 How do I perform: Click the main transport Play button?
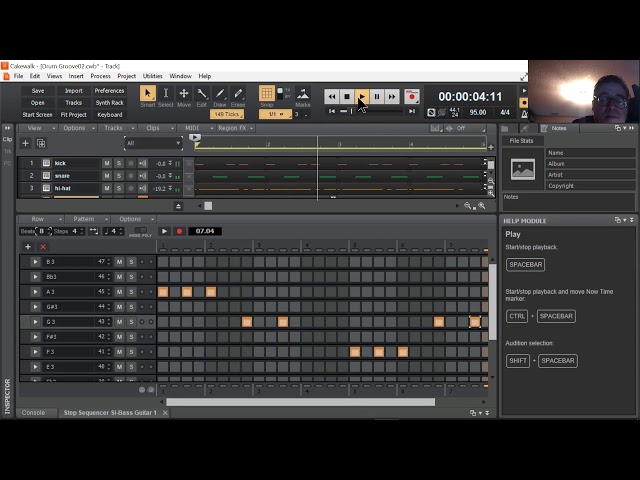[362, 97]
